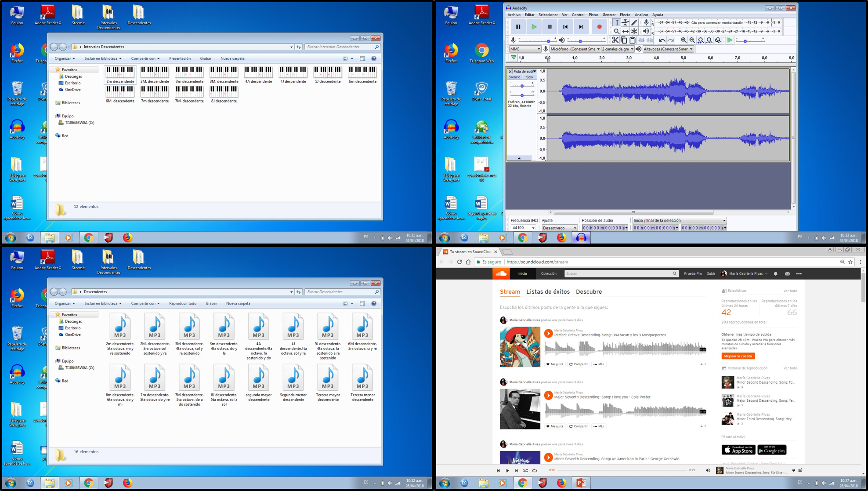Switch to Listas de éxitos tab

(548, 292)
